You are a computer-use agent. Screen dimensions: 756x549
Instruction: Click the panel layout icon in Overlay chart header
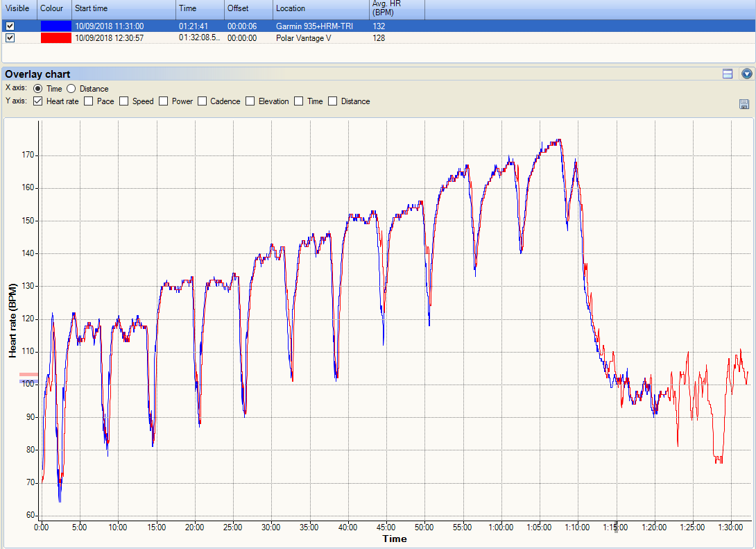tap(728, 74)
